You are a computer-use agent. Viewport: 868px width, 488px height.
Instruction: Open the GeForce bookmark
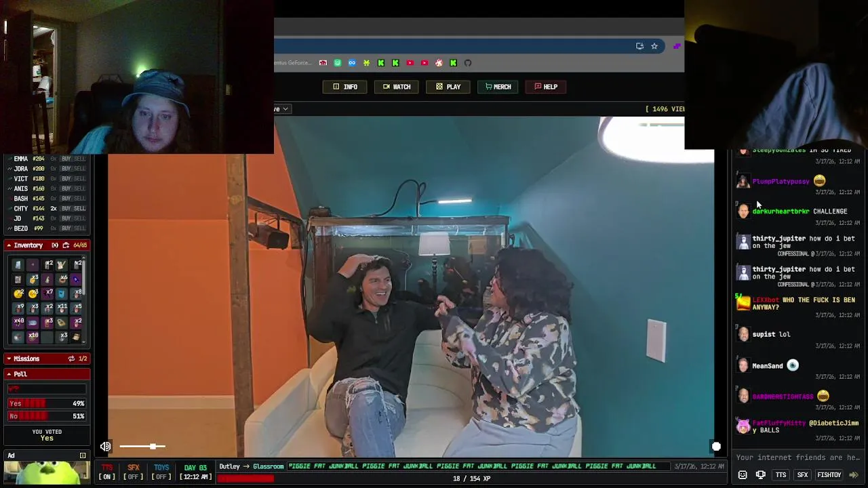tap(293, 63)
